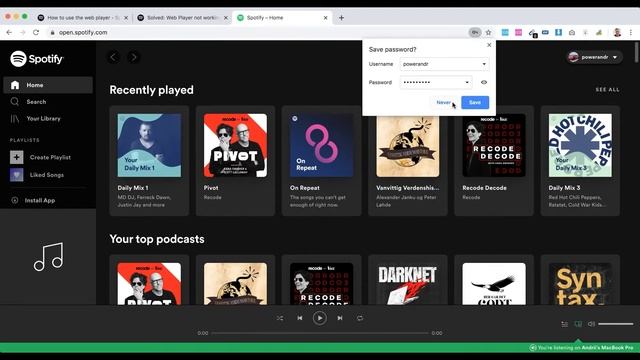Switch to 'Solved: Web Player not working' tab

(x=183, y=18)
